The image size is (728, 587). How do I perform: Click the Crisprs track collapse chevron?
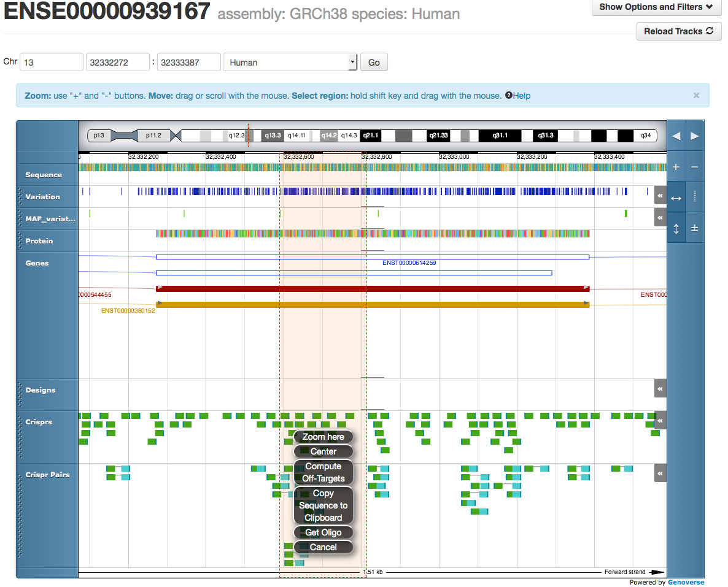660,421
